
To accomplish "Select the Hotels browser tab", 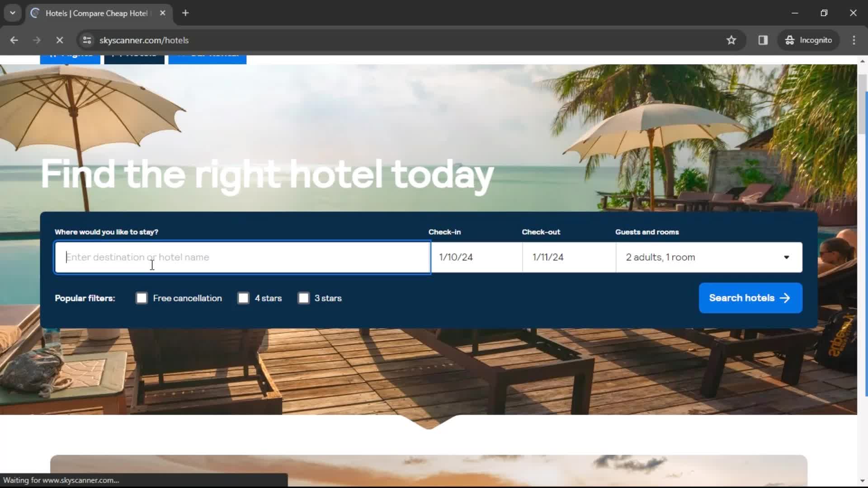I will click(99, 13).
